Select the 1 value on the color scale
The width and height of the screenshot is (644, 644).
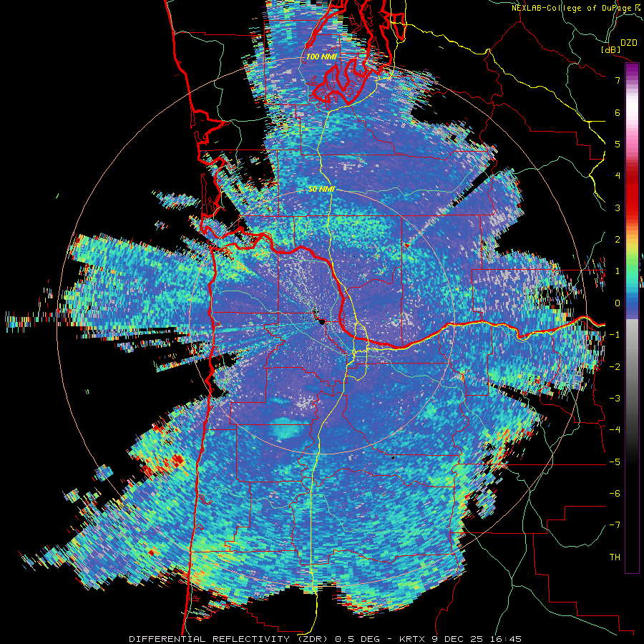pos(618,271)
